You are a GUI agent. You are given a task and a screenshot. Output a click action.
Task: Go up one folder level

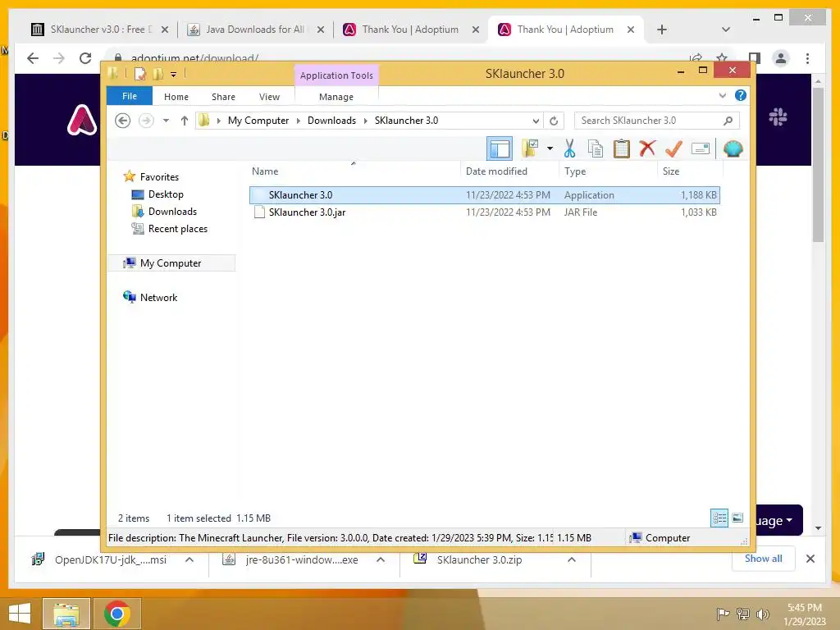pyautogui.click(x=185, y=121)
